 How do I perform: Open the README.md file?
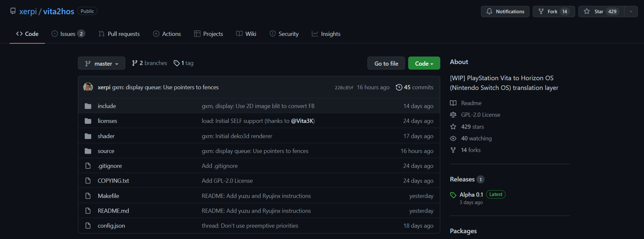point(113,211)
